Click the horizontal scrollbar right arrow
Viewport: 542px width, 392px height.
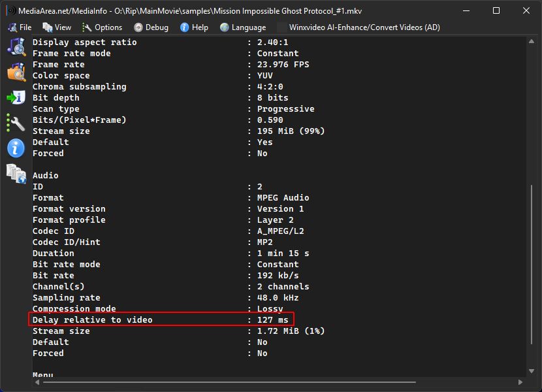tap(520, 382)
